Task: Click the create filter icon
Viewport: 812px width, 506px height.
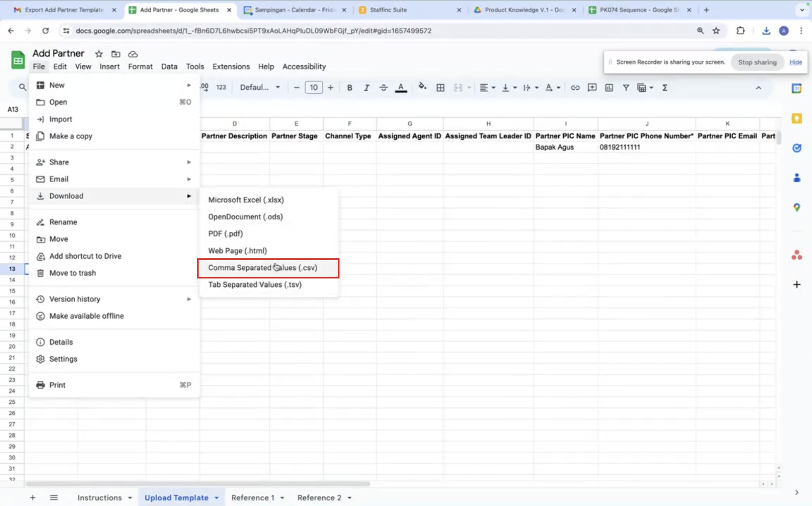Action: [x=626, y=88]
